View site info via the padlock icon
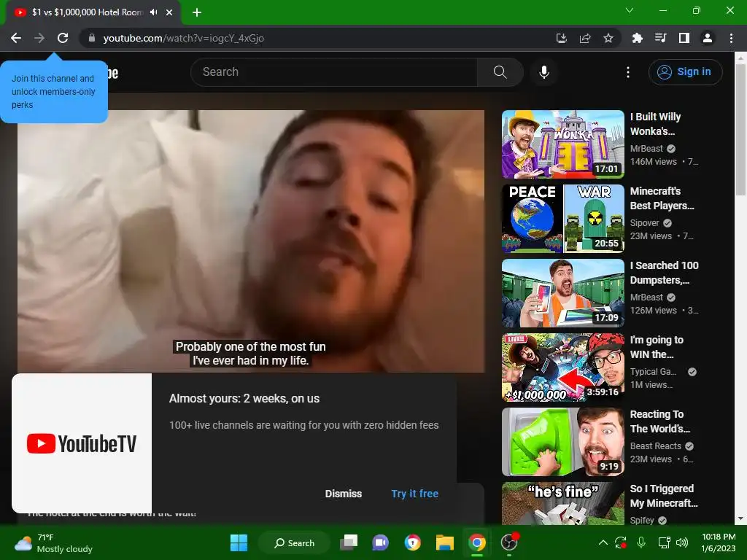Image resolution: width=747 pixels, height=560 pixels. coord(91,38)
